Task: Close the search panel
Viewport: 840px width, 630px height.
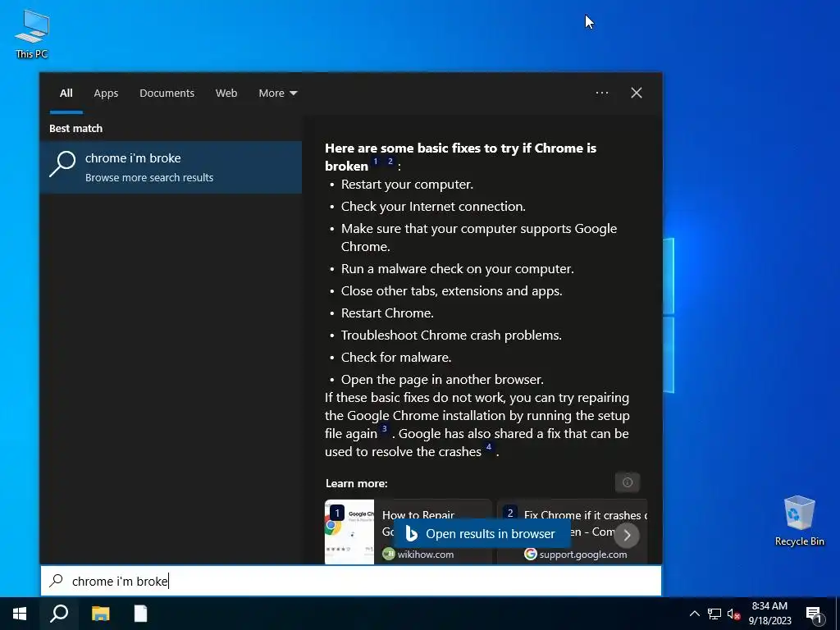Action: pyautogui.click(x=637, y=93)
